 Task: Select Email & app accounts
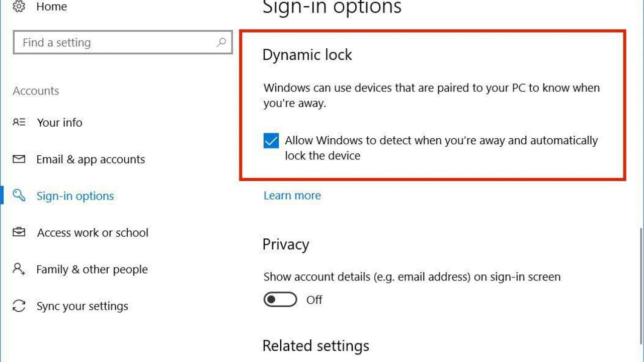tap(91, 159)
